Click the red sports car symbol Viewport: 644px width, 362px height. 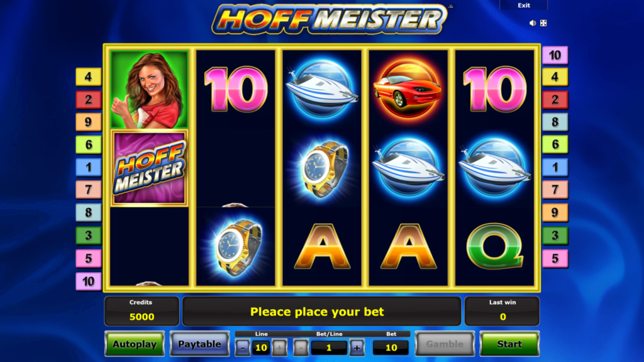(x=408, y=88)
